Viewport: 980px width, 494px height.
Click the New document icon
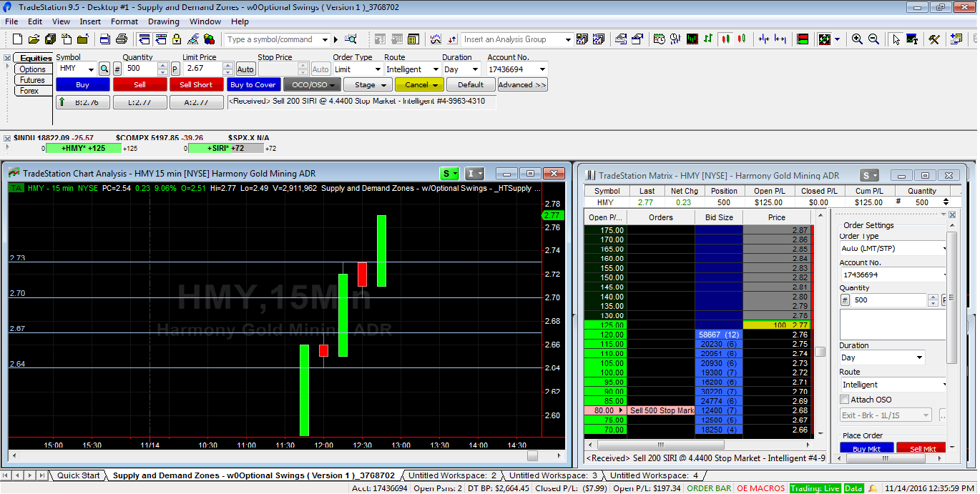pos(17,39)
